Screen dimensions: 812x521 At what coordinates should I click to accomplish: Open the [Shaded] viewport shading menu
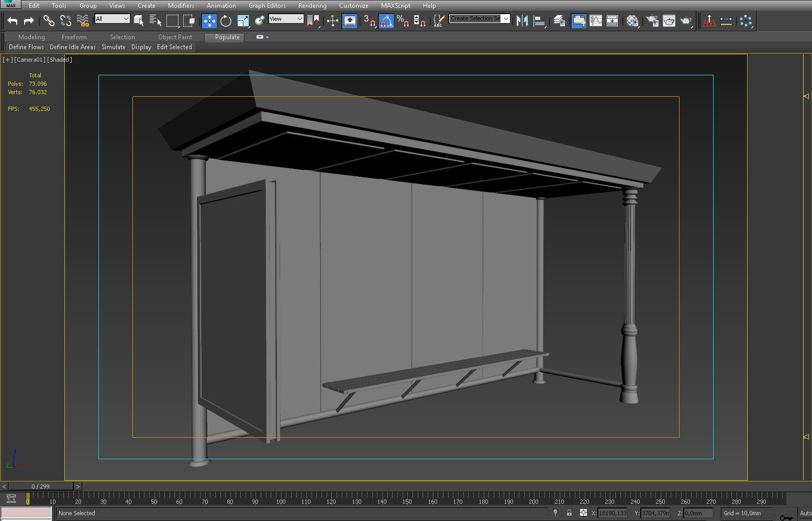tap(60, 60)
